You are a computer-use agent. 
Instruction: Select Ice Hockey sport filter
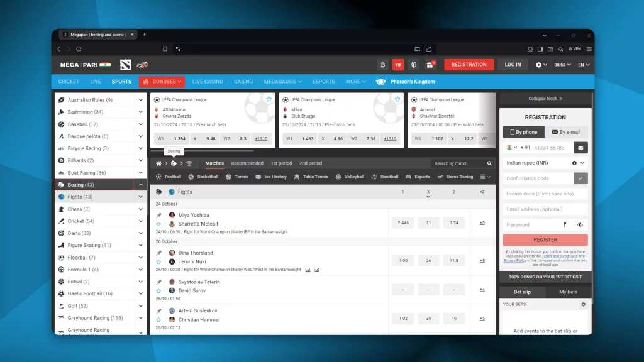point(271,177)
